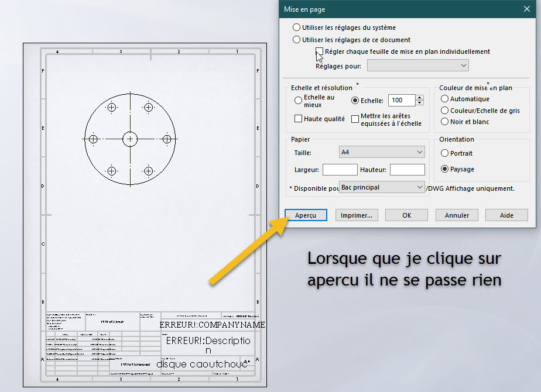Image resolution: width=541 pixels, height=392 pixels.
Task: Select 'Noir et blanc' printing
Action: (x=445, y=122)
